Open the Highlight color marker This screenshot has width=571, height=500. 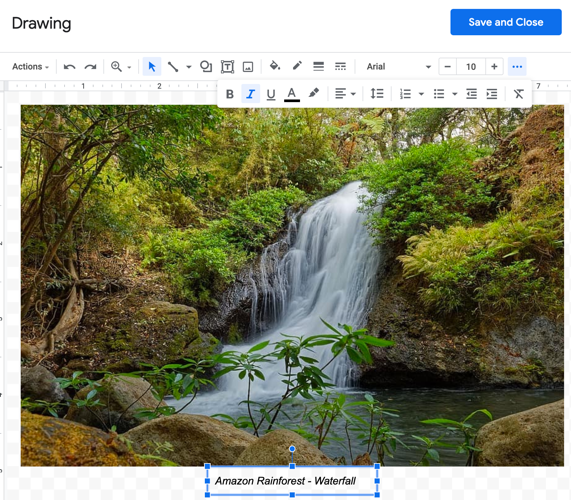click(x=314, y=94)
